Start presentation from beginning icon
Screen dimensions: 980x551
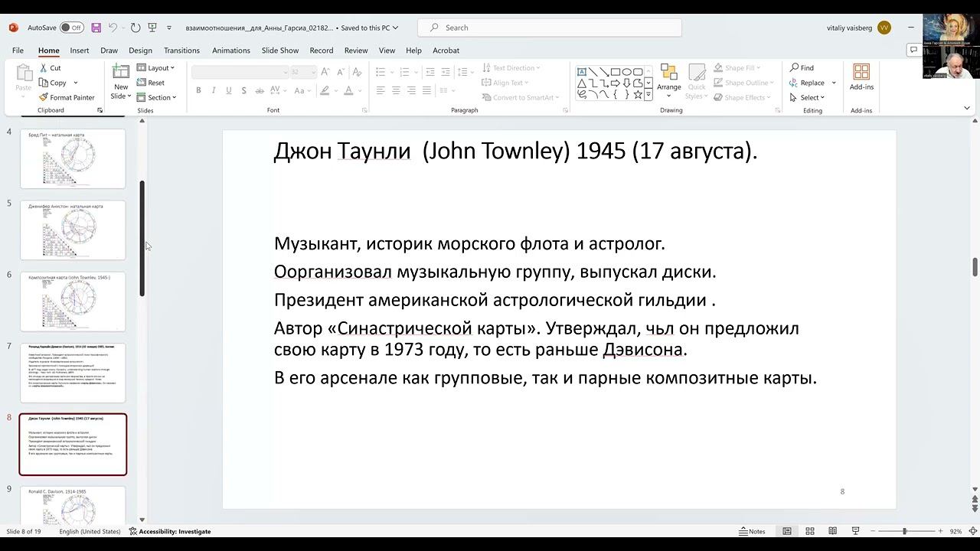[x=152, y=28]
